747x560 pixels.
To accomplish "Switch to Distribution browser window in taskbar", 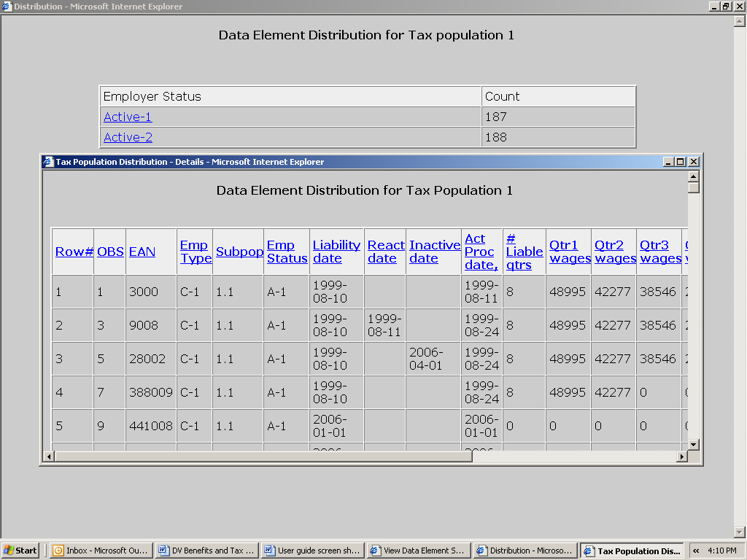I will pos(524,551).
